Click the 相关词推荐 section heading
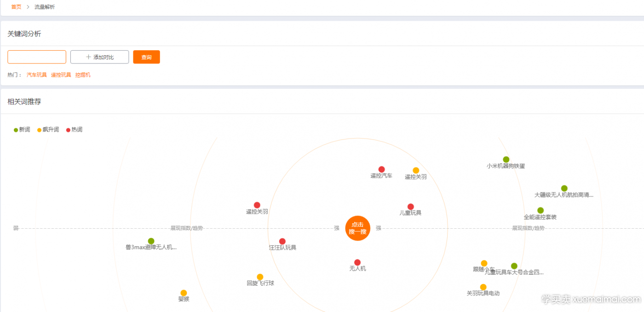The height and width of the screenshot is (312, 644). pos(24,102)
